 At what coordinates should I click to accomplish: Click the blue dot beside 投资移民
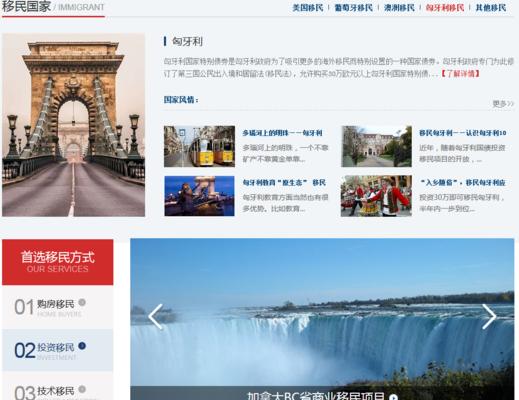coord(82,346)
